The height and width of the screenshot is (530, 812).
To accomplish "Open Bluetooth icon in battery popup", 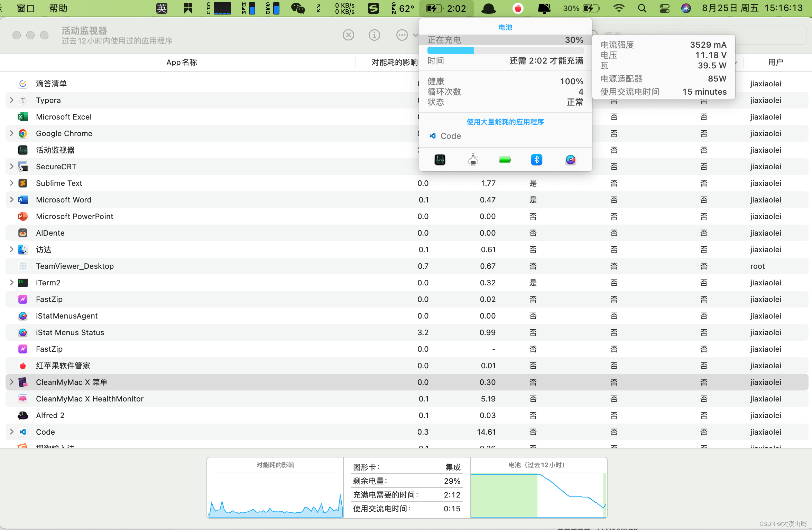I will 536,160.
